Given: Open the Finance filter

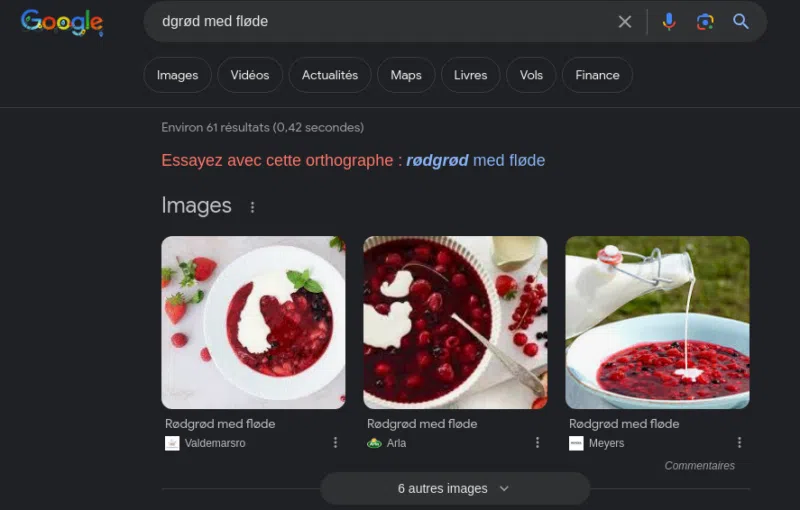Looking at the screenshot, I should point(597,75).
